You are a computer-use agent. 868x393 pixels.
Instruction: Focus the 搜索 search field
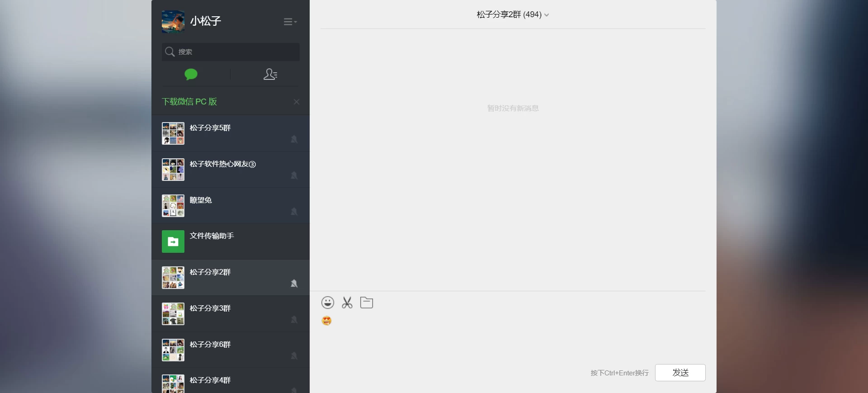231,52
